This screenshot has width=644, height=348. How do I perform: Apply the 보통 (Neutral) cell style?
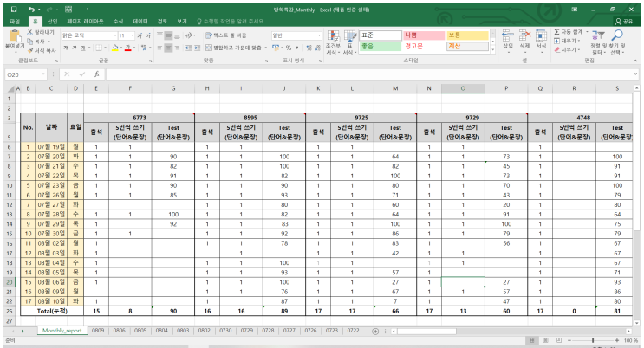point(467,35)
